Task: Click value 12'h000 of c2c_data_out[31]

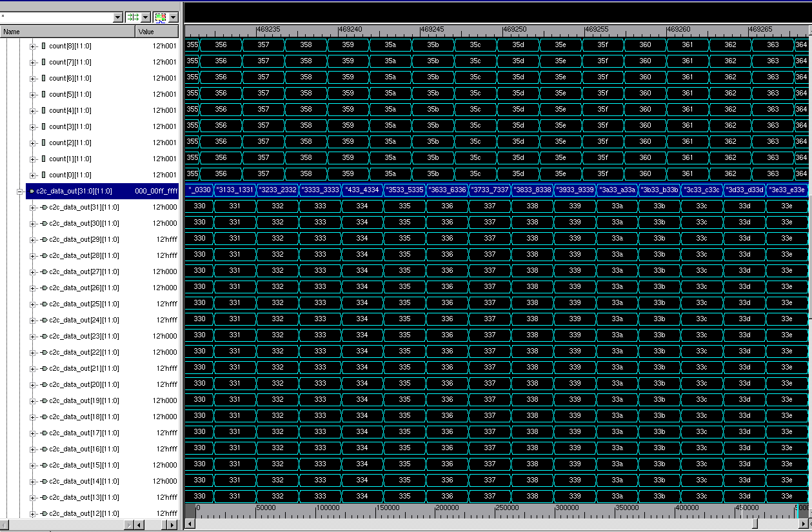Action: [x=164, y=207]
